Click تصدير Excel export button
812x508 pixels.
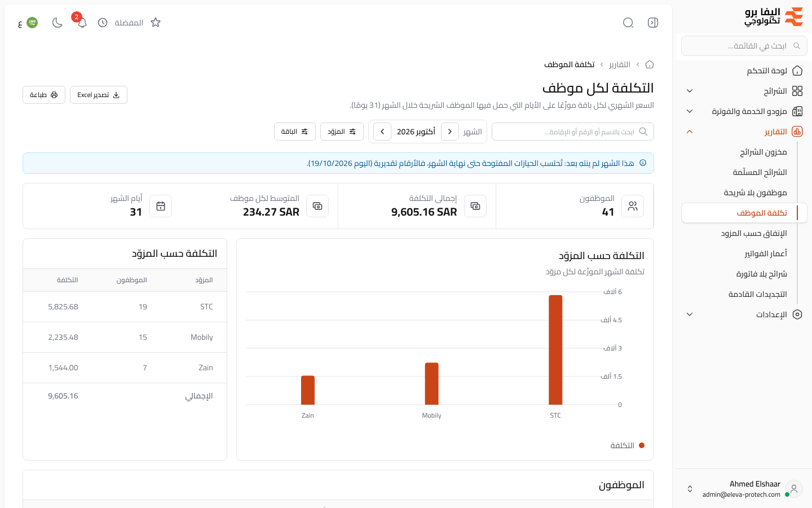(x=99, y=95)
